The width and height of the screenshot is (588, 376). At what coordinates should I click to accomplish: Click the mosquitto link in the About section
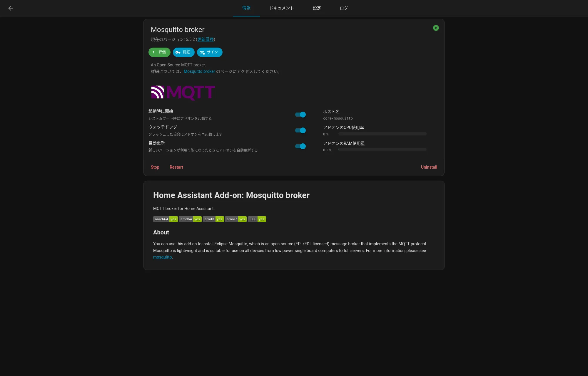162,257
